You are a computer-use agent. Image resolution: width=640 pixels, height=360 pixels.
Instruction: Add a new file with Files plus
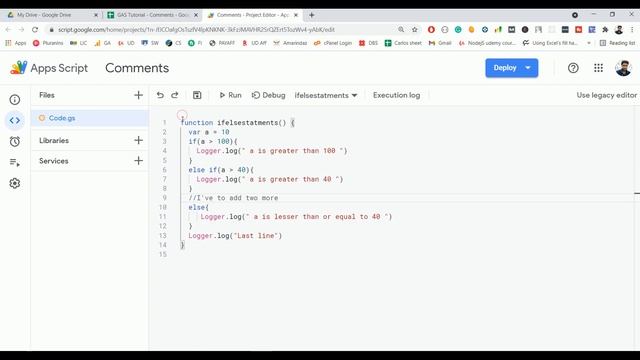tap(138, 95)
